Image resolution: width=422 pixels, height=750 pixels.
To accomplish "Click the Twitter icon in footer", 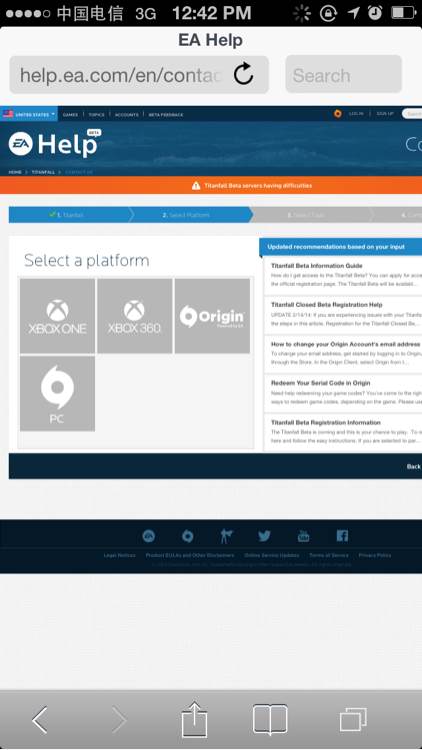I will tap(264, 536).
